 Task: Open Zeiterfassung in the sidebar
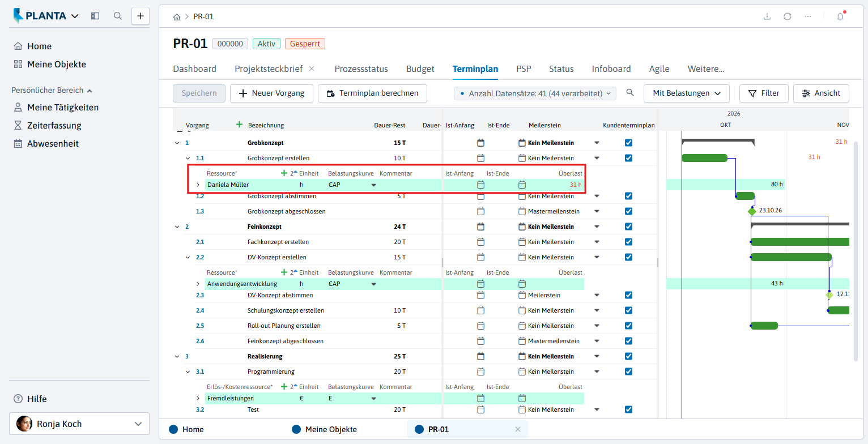pyautogui.click(x=54, y=126)
